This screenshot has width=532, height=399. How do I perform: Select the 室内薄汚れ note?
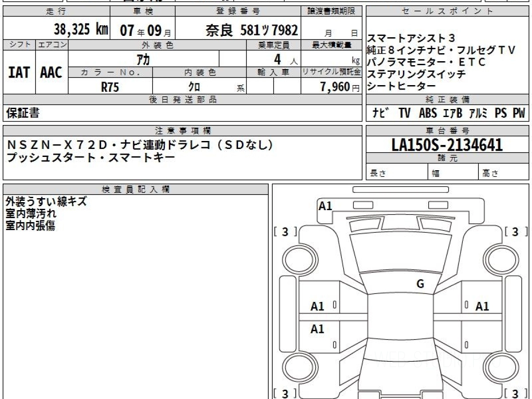[31, 213]
